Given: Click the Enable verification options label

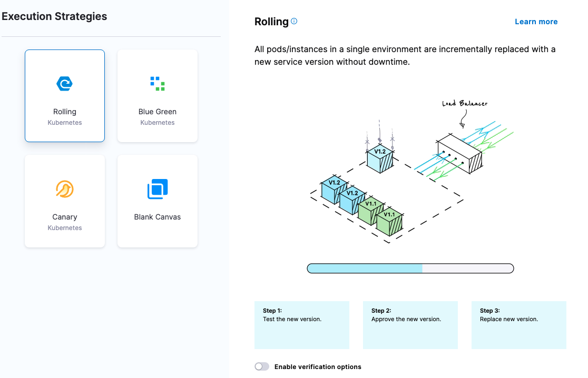Looking at the screenshot, I should coord(318,366).
